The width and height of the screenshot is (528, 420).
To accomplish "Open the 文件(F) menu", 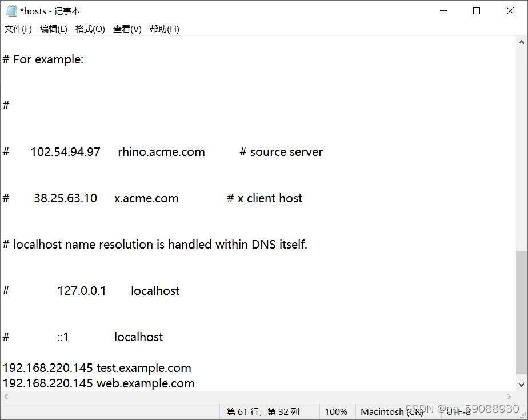I will click(x=18, y=29).
